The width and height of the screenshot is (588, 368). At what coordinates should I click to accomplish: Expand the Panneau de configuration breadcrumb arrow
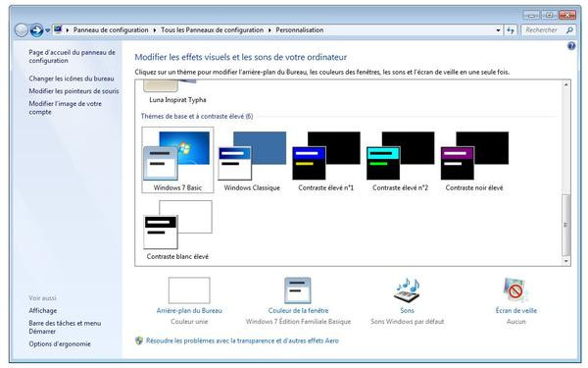pos(154,30)
